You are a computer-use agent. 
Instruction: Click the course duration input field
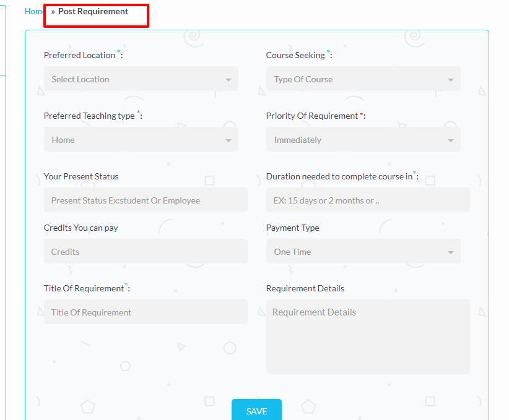pos(368,200)
